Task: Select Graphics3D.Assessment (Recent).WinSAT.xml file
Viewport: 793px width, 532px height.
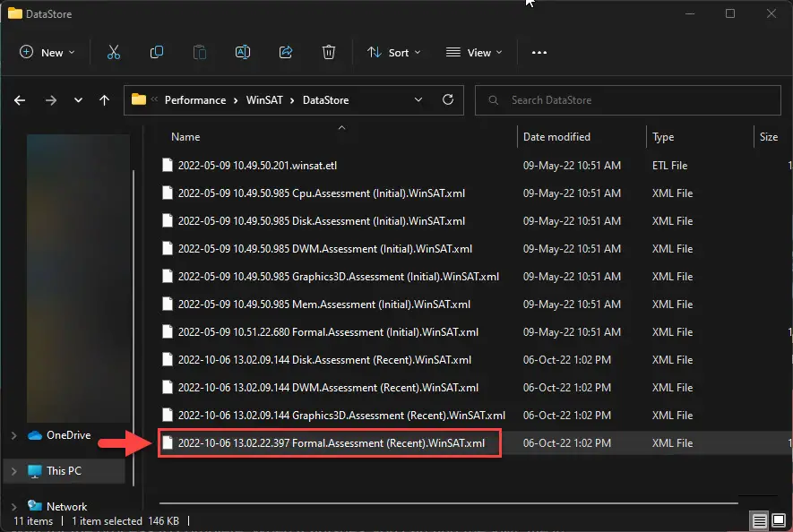Action: (341, 416)
